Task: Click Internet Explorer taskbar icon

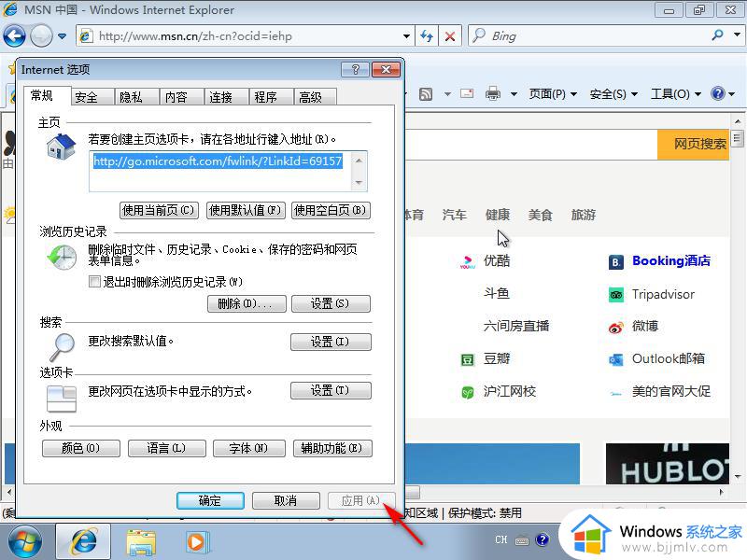Action: (x=83, y=542)
